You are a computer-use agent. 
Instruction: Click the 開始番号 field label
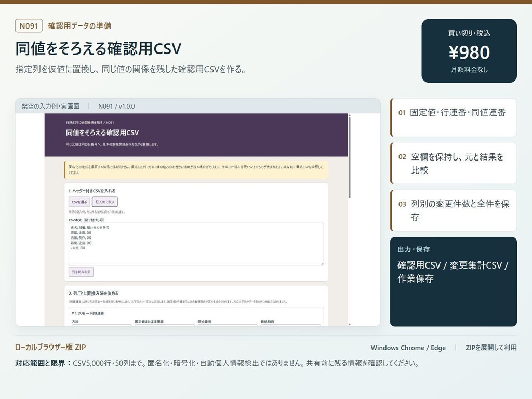click(x=204, y=321)
